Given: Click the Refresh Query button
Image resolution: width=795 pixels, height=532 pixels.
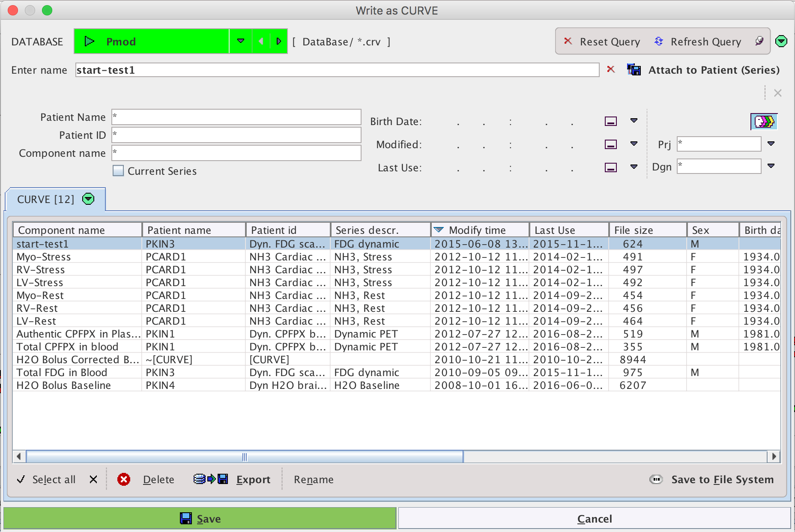Looking at the screenshot, I should 698,42.
